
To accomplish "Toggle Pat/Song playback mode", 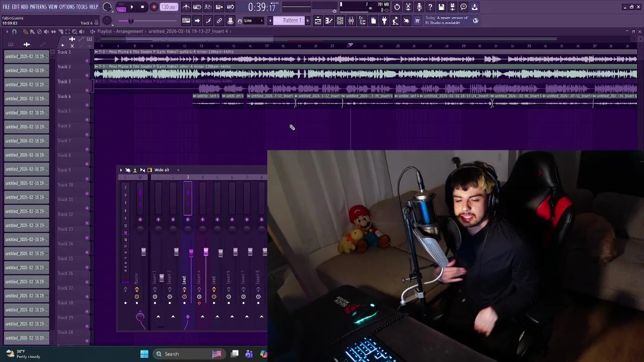I will pyautogui.click(x=121, y=7).
